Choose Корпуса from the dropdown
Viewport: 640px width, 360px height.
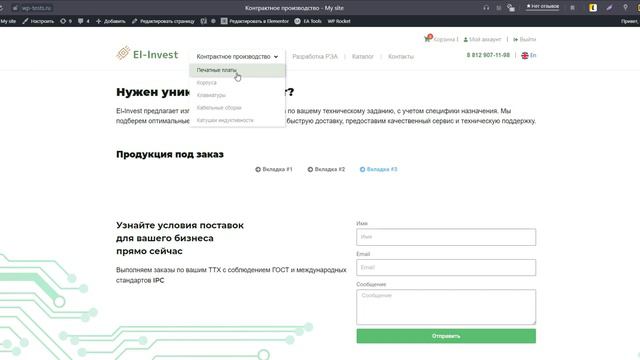(x=237, y=83)
